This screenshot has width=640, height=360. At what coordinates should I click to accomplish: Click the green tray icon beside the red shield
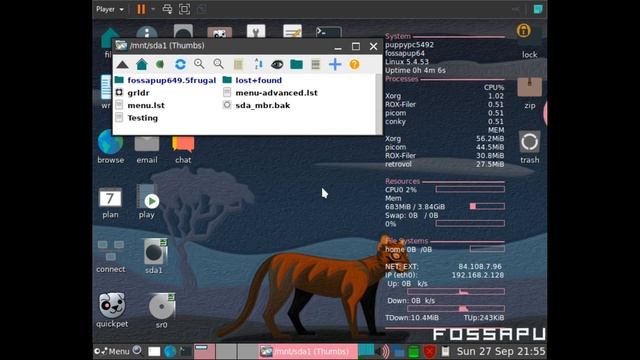413,351
